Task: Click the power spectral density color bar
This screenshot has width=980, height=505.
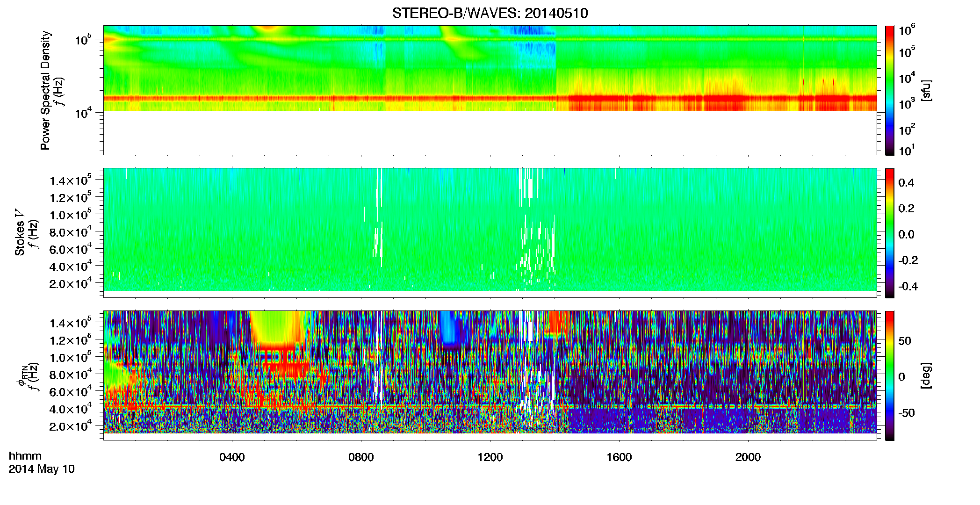Action: coord(890,90)
